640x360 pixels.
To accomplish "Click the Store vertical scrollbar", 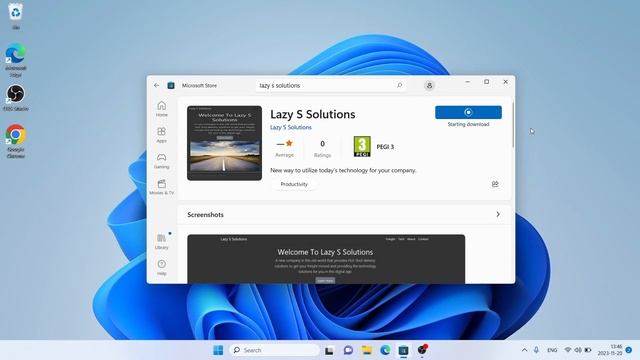I will (513, 126).
